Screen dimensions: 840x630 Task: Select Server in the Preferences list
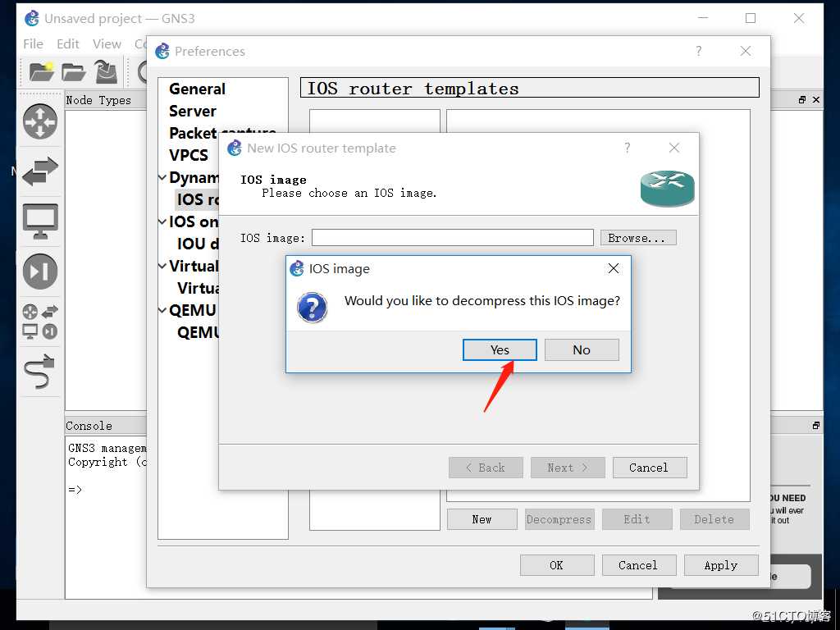(192, 111)
